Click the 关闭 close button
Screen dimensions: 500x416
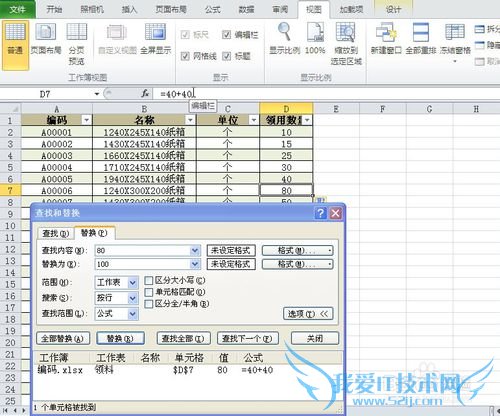(315, 339)
